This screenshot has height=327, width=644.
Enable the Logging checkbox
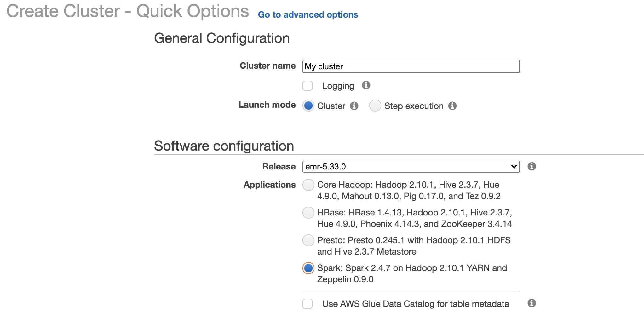[308, 86]
